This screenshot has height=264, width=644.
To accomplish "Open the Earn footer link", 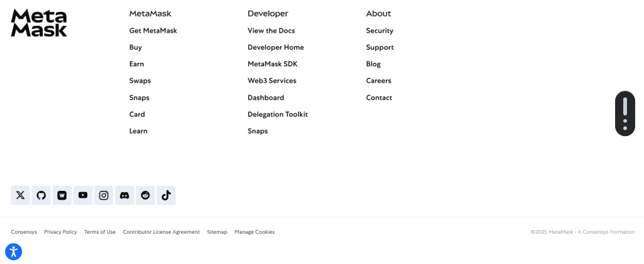I will point(136,64).
